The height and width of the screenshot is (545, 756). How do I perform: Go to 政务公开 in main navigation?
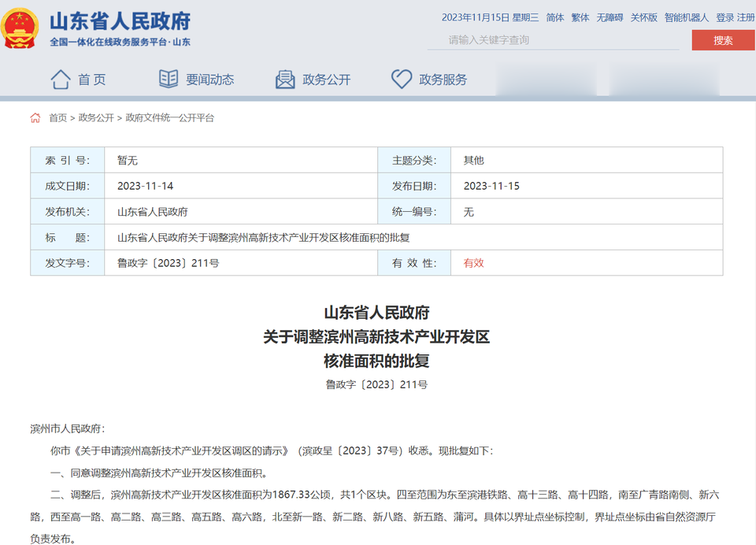point(326,80)
